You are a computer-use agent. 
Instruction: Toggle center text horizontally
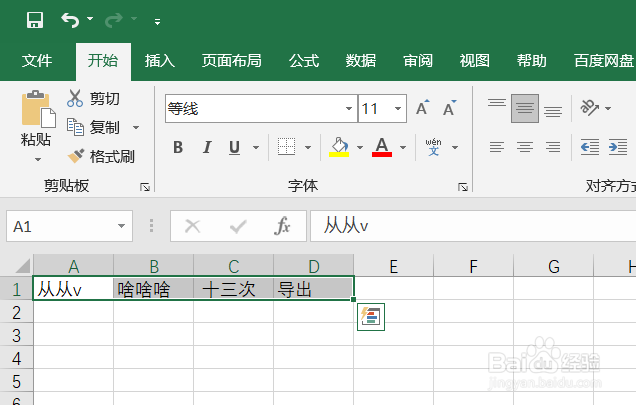tap(525, 147)
